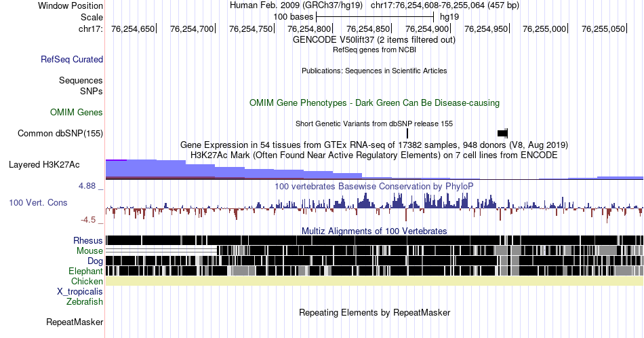644x338 pixels.
Task: Click the Sequences track label
Action: click(81, 80)
